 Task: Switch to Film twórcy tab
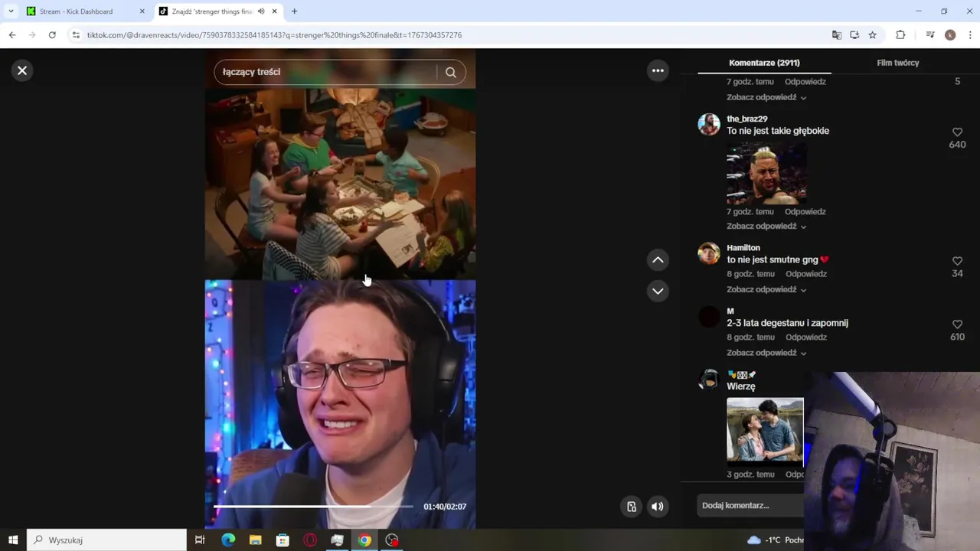coord(897,63)
